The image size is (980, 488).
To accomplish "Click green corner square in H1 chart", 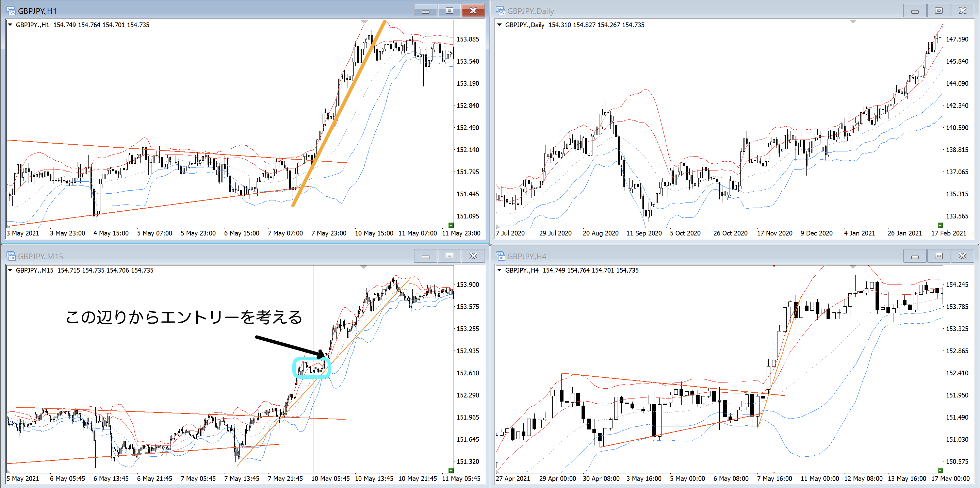I will click(x=451, y=225).
